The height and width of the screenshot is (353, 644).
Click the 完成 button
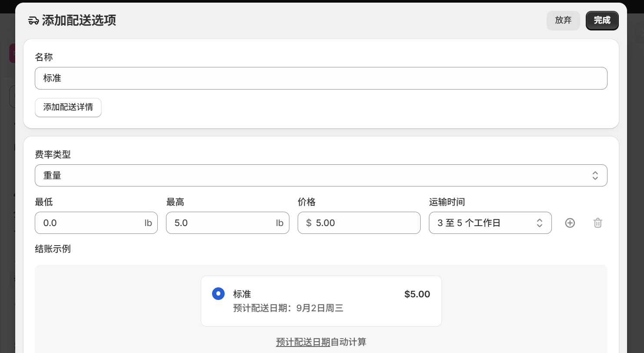click(x=602, y=20)
